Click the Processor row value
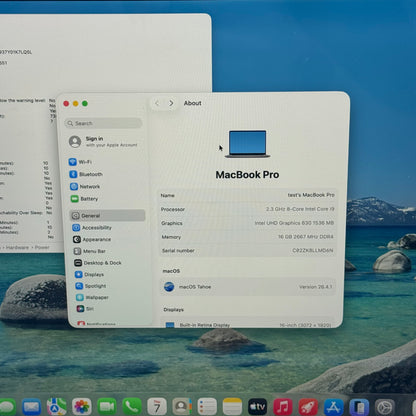Screen dimensions: 416x416 point(300,209)
